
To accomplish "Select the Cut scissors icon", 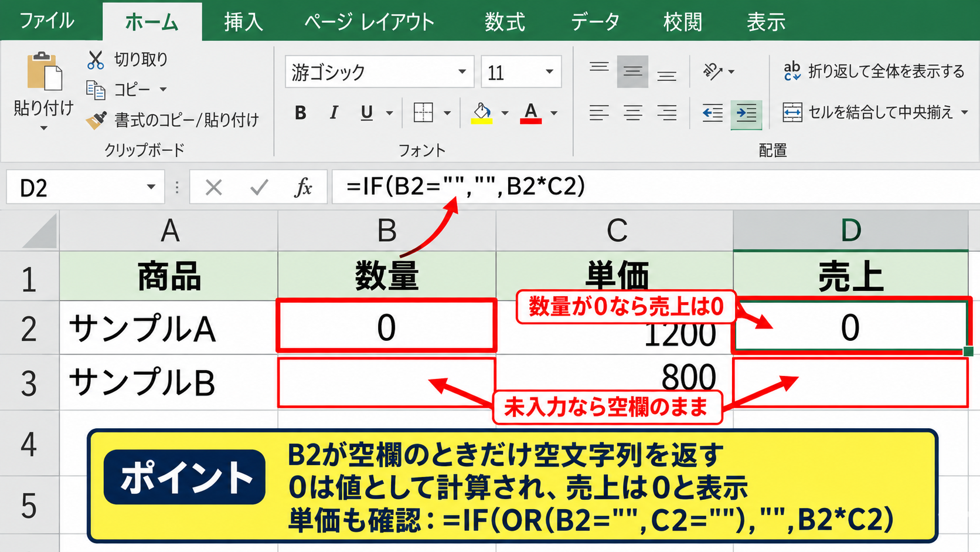I will tap(95, 59).
